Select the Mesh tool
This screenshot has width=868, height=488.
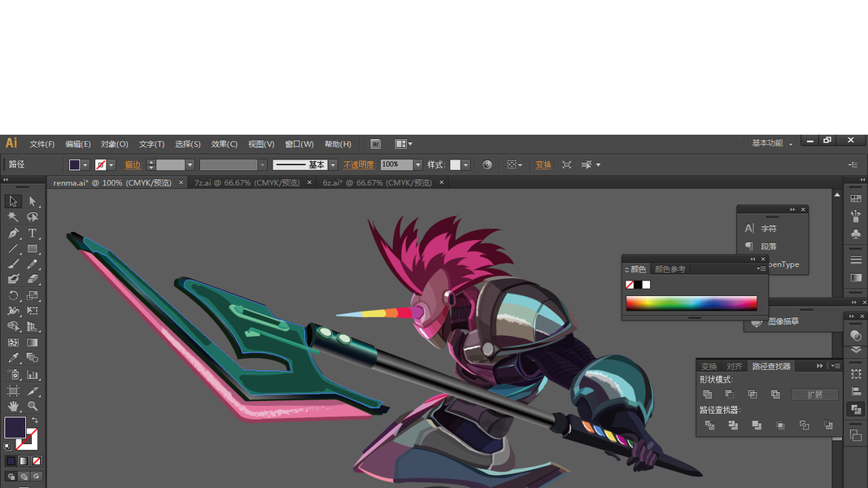[x=13, y=342]
